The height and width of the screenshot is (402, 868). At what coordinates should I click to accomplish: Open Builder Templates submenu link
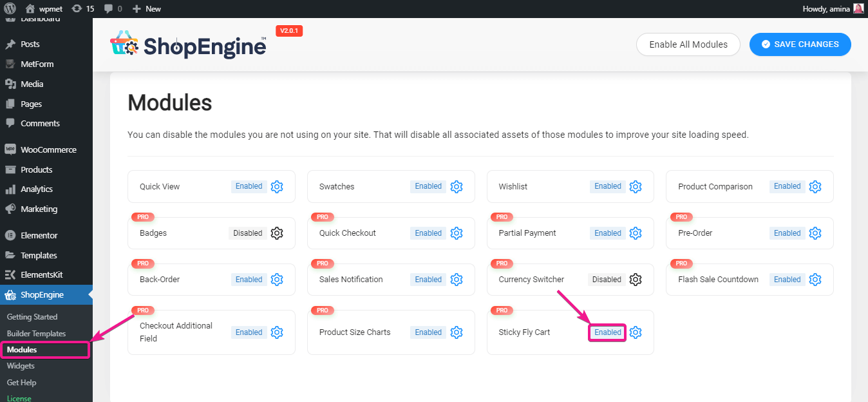point(36,334)
